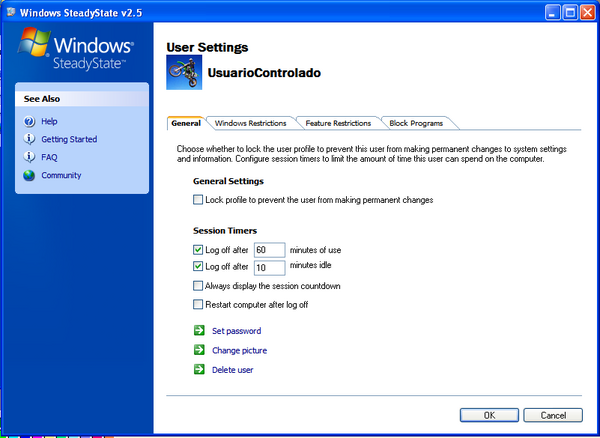Switch to the Windows Restrictions tab
This screenshot has width=600, height=438.
[250, 123]
